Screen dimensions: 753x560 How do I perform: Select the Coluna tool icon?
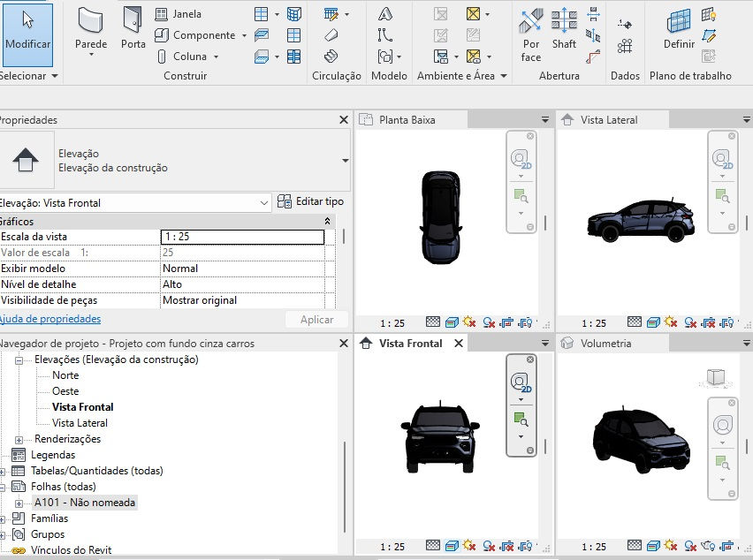(x=162, y=57)
